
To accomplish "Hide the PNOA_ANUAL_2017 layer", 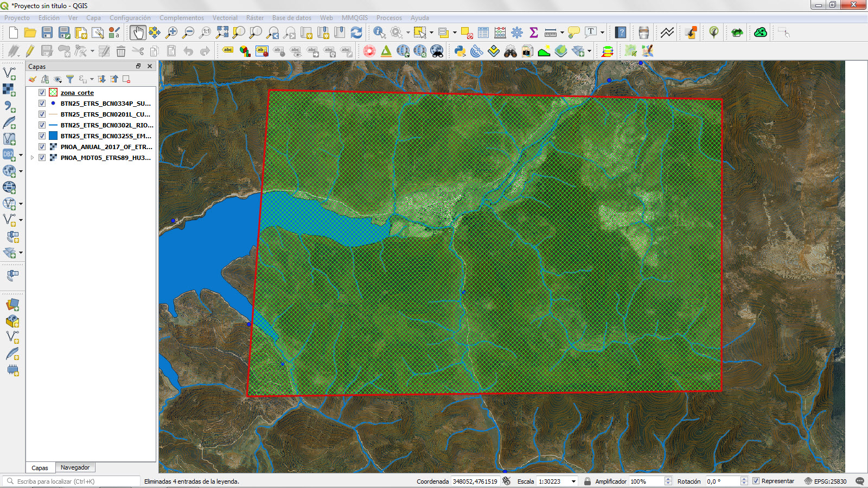I will (42, 147).
